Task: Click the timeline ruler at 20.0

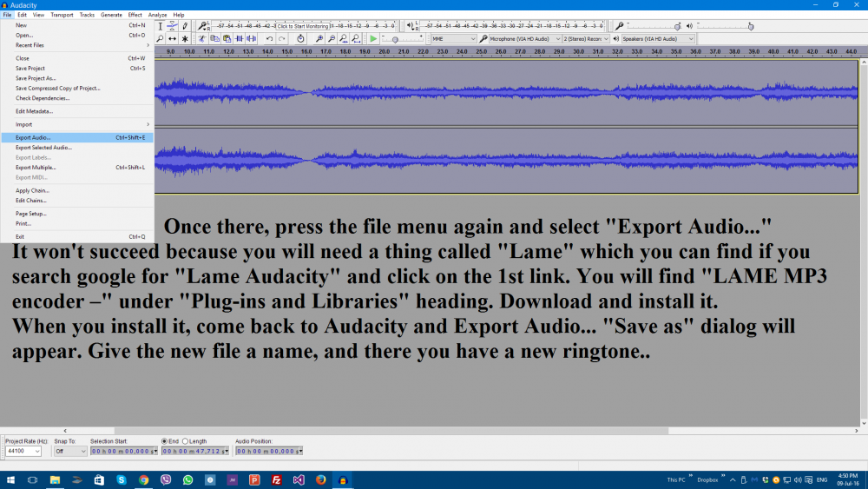Action: tap(385, 51)
